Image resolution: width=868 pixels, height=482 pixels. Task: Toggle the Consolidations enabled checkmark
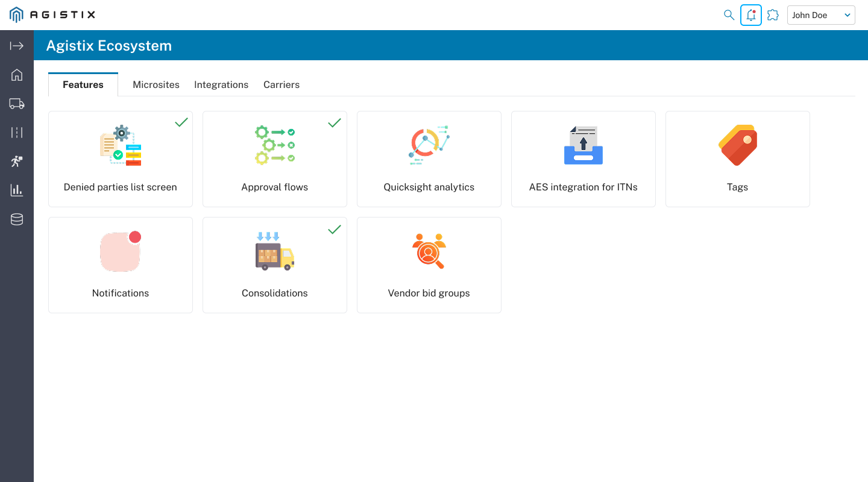point(335,229)
